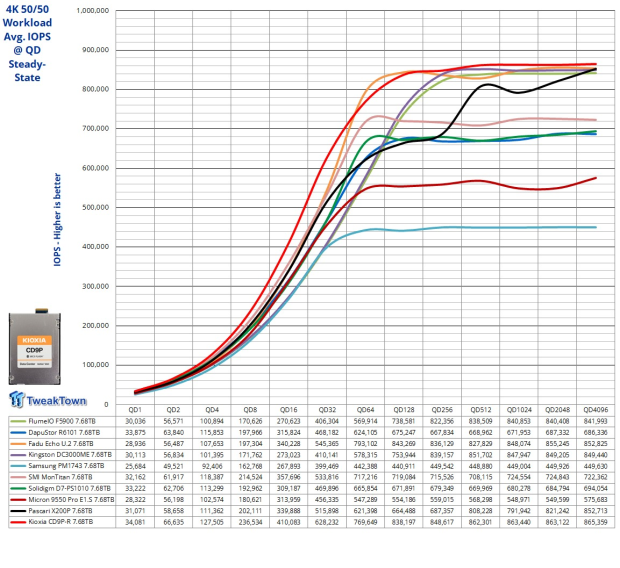Click the Kioxia QD16 value 410,083
The height and width of the screenshot is (568, 620).
coord(289,522)
